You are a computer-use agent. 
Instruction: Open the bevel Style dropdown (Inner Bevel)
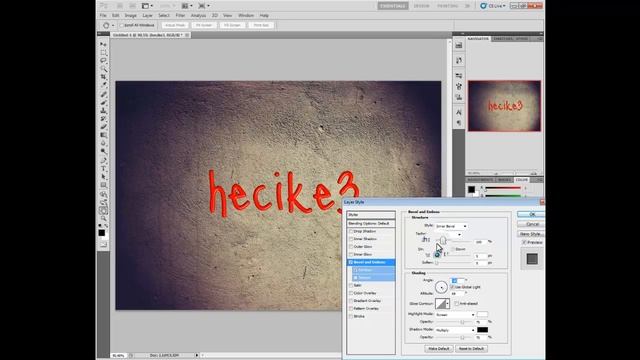coord(451,226)
